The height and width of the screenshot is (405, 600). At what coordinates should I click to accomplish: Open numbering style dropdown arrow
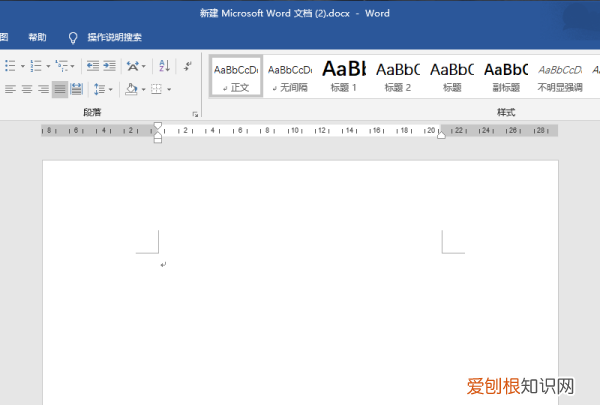coord(48,66)
